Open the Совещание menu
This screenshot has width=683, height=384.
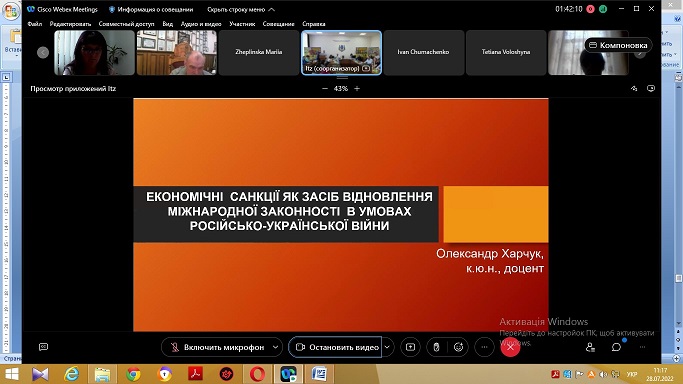(x=278, y=24)
